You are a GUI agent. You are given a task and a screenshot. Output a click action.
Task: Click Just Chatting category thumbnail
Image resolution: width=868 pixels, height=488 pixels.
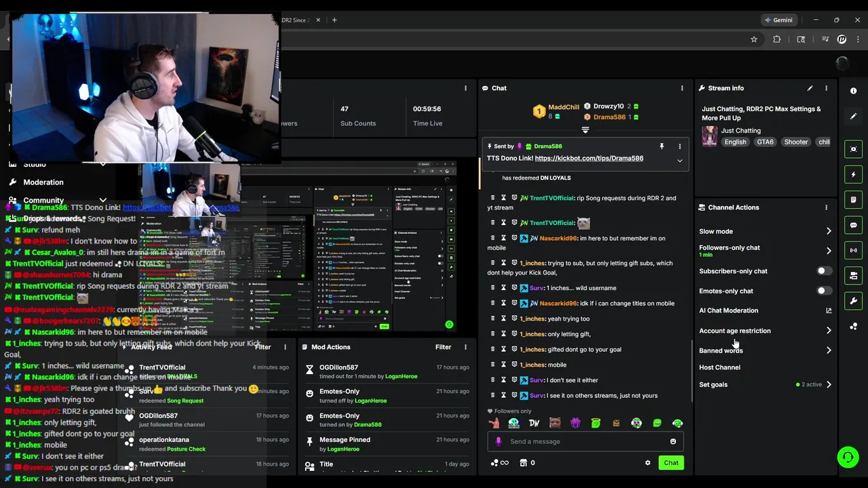(x=709, y=136)
